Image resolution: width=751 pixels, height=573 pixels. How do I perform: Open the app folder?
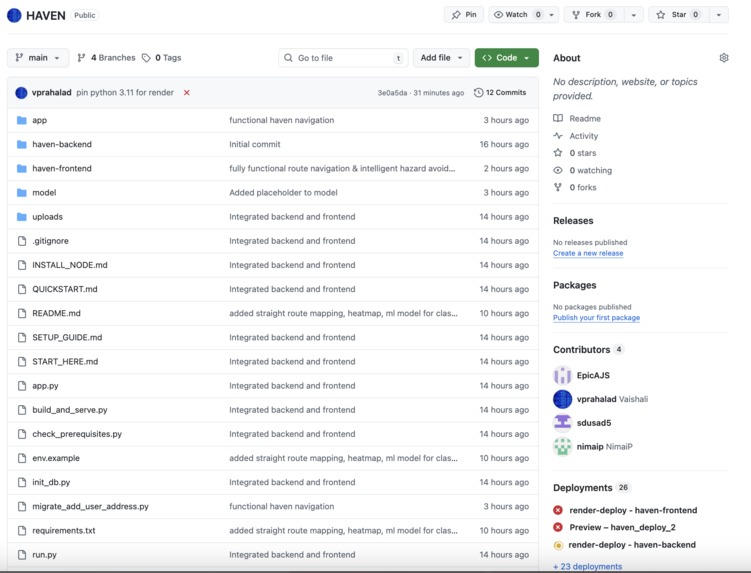coord(39,120)
